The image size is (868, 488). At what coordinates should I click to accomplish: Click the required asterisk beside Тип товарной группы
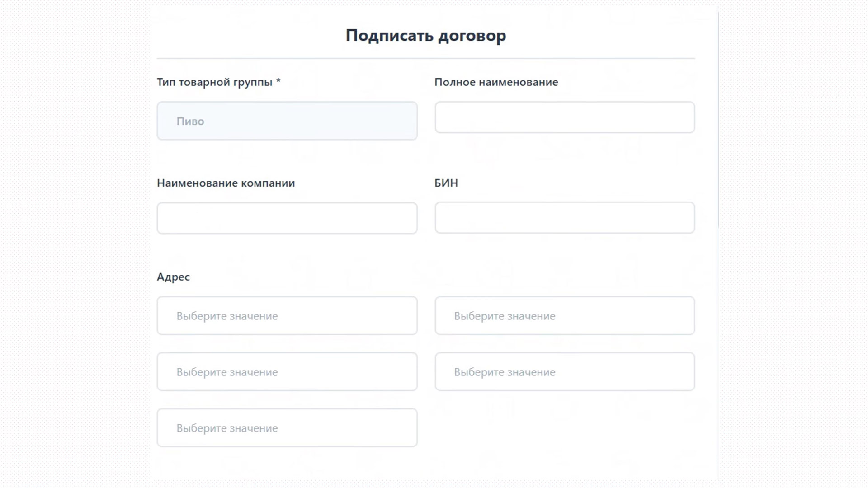click(278, 82)
